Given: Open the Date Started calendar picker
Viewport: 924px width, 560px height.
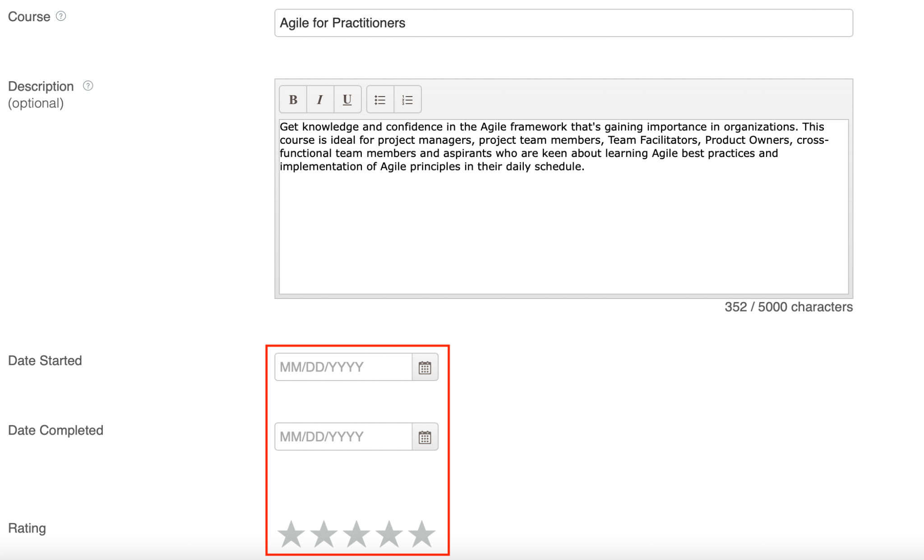Looking at the screenshot, I should pos(425,367).
